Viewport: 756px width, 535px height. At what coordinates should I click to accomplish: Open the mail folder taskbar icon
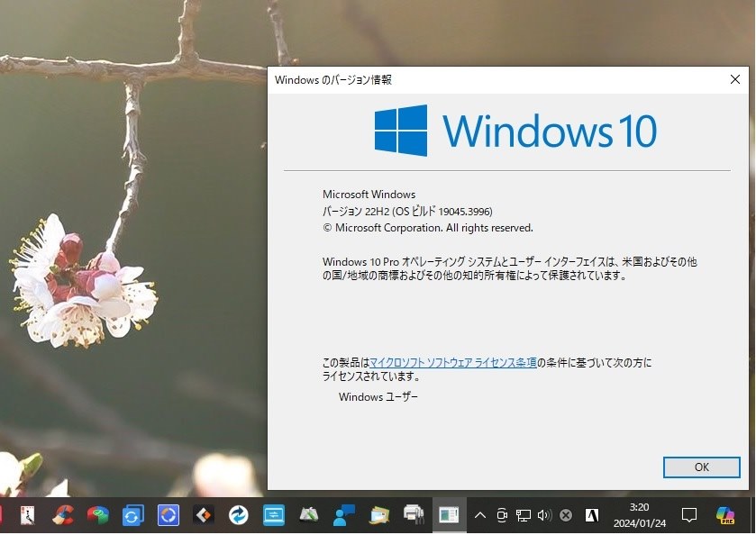pos(379,515)
